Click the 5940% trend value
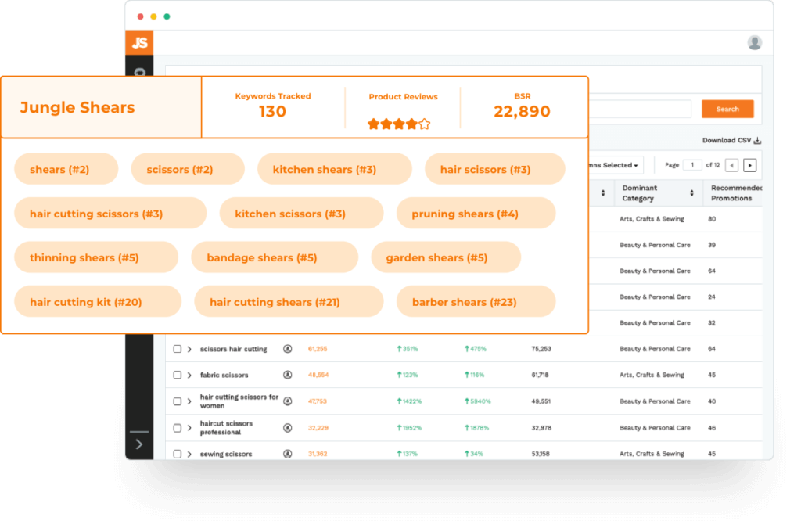801x532 pixels. click(x=478, y=401)
